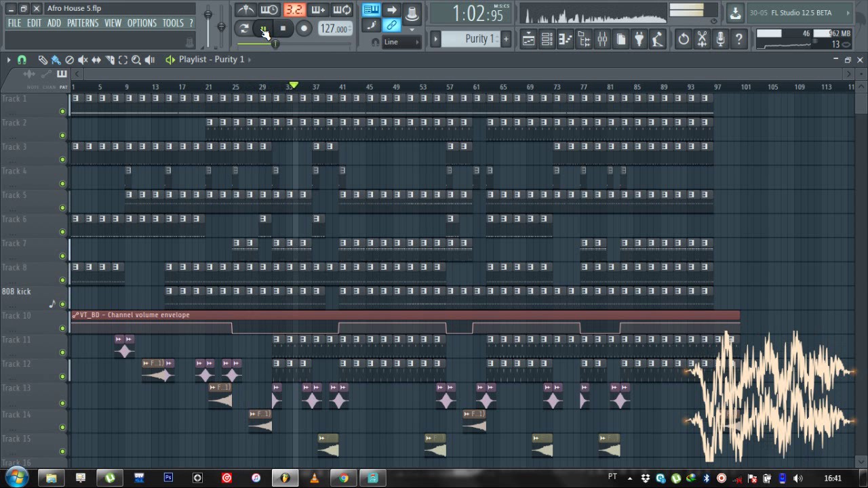Viewport: 868px width, 488px height.
Task: Select the Paint brush tool in Playlist
Action: click(x=56, y=60)
